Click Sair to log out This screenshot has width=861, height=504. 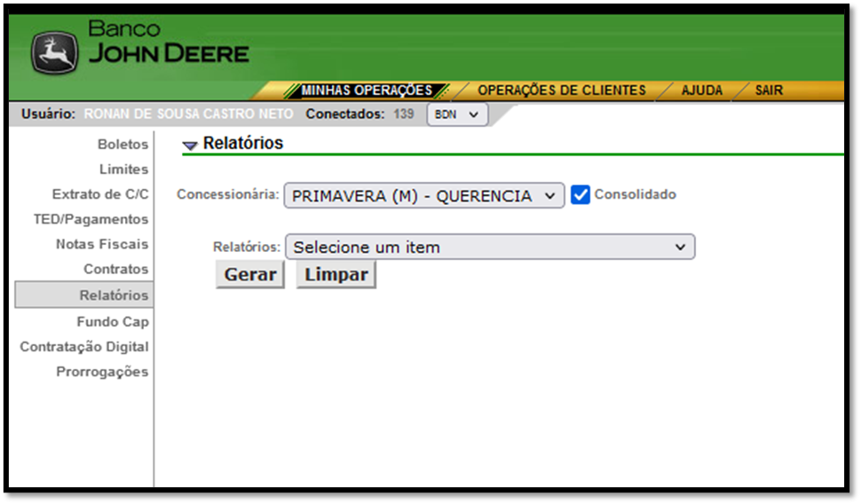pyautogui.click(x=768, y=90)
